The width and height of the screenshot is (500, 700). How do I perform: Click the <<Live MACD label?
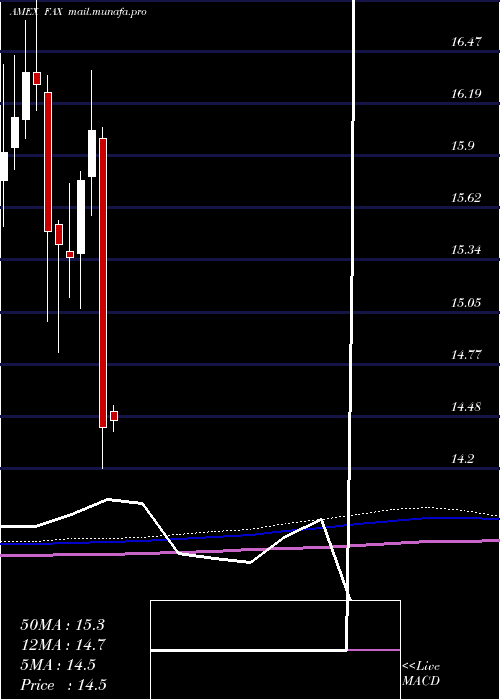tap(421, 674)
